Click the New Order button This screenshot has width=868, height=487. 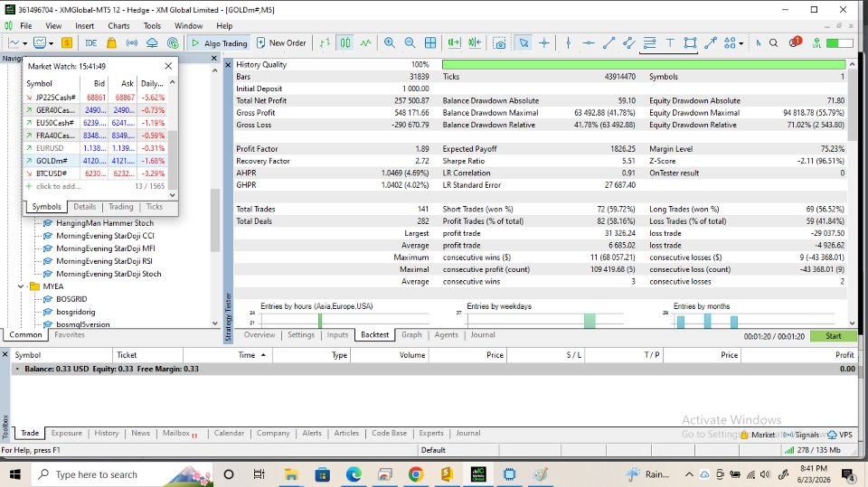[281, 43]
